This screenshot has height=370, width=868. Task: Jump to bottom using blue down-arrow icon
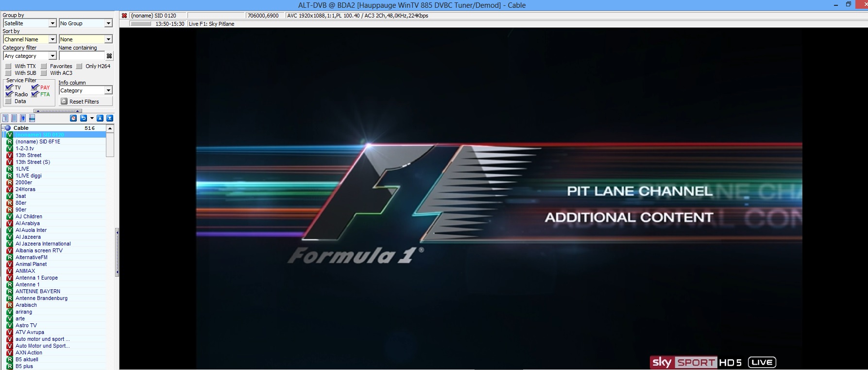[x=110, y=118]
